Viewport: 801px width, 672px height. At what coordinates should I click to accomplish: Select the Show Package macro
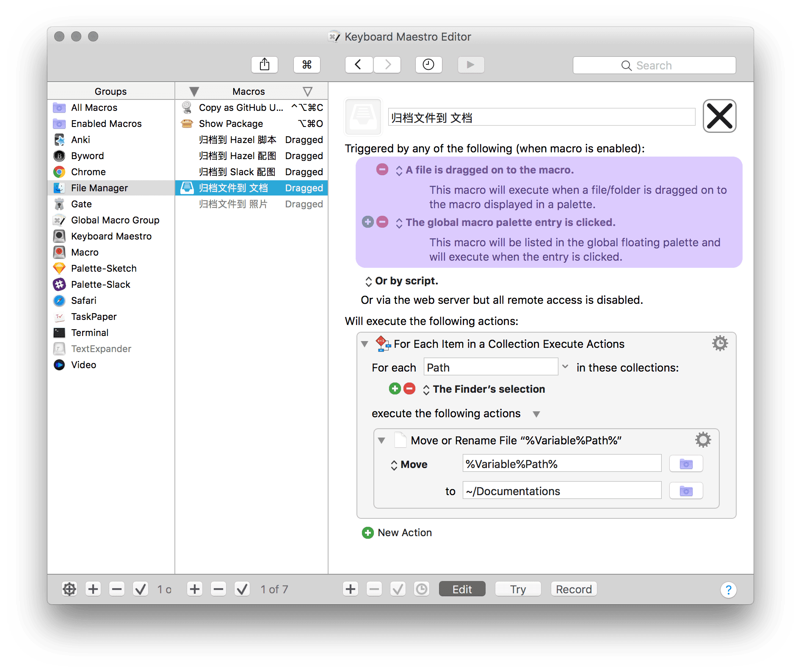coord(231,124)
